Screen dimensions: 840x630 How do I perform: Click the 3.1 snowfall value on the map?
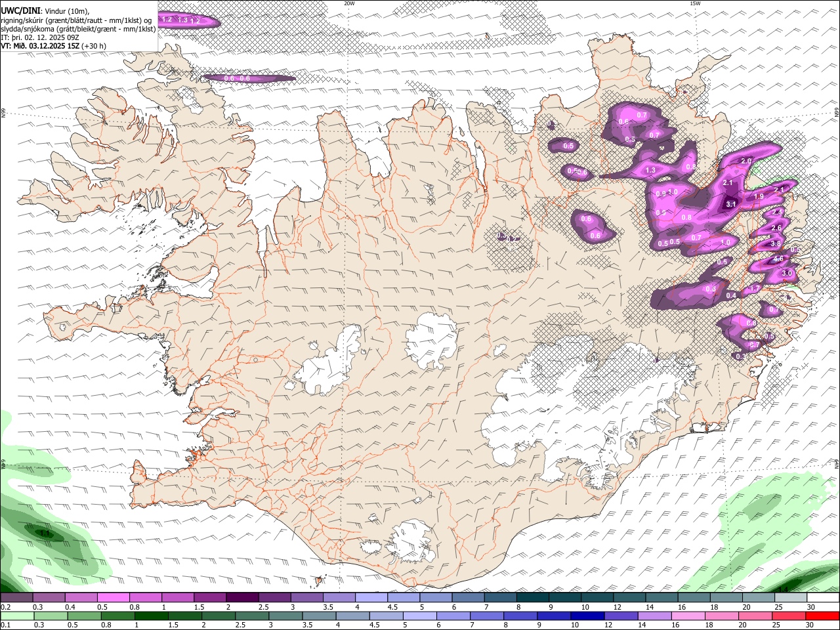coord(731,204)
